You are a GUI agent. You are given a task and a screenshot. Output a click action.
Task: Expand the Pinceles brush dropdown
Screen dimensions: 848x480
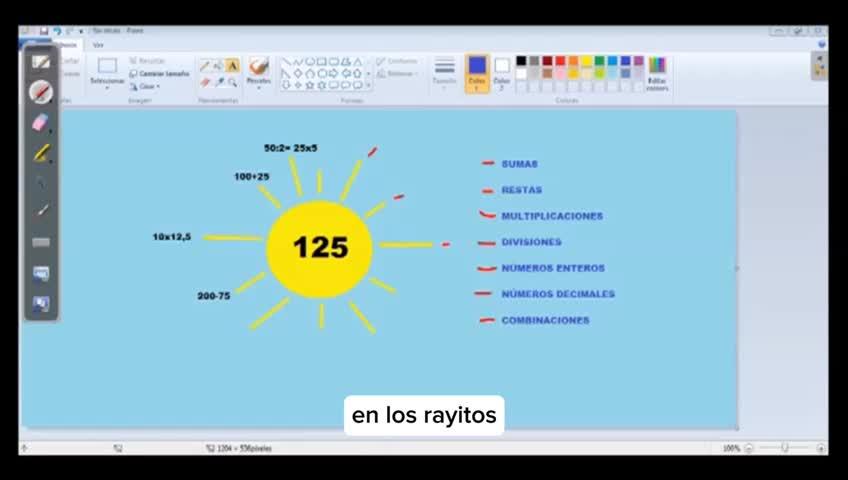pos(258,82)
